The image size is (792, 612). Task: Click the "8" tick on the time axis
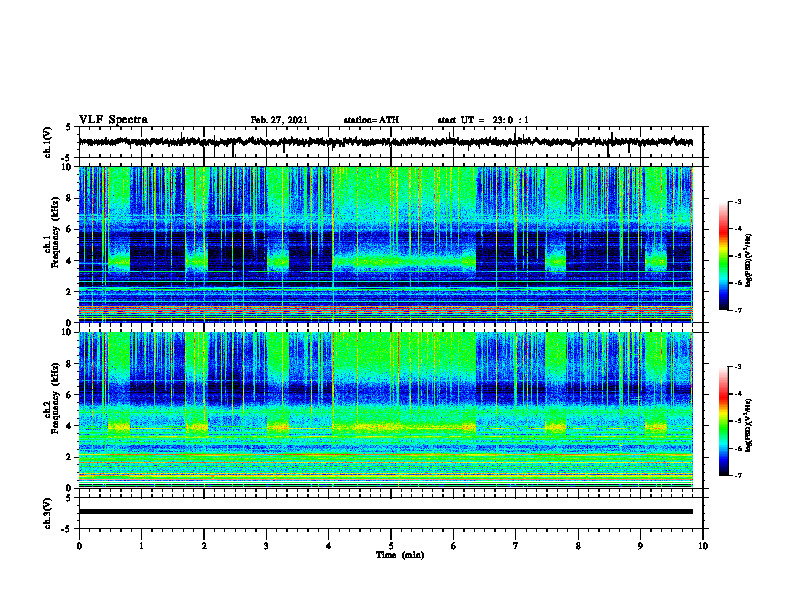578,546
